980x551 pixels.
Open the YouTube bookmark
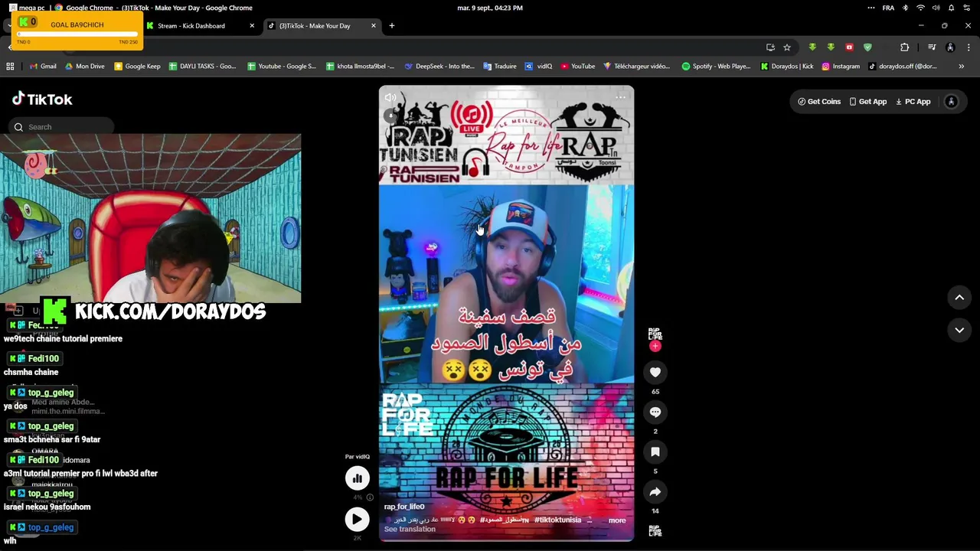(577, 67)
